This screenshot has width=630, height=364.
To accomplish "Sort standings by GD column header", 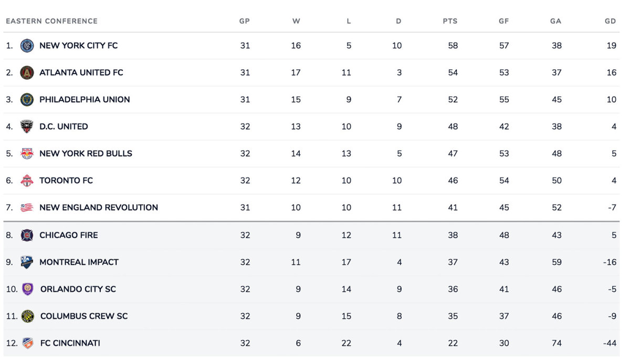I will click(x=610, y=22).
